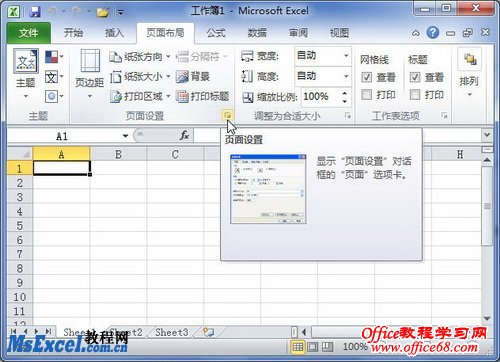Click the Page Setup dialog thumbnail in tooltip

pyautogui.click(x=268, y=189)
